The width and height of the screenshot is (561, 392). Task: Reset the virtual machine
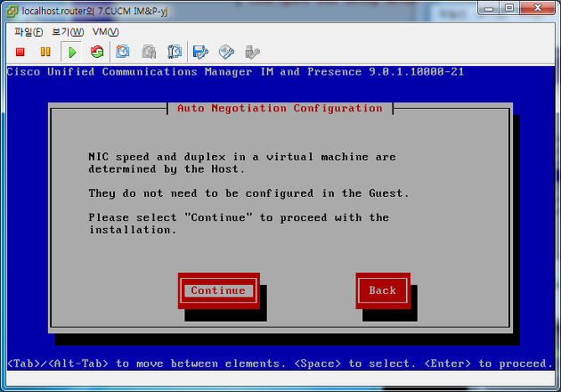point(97,53)
